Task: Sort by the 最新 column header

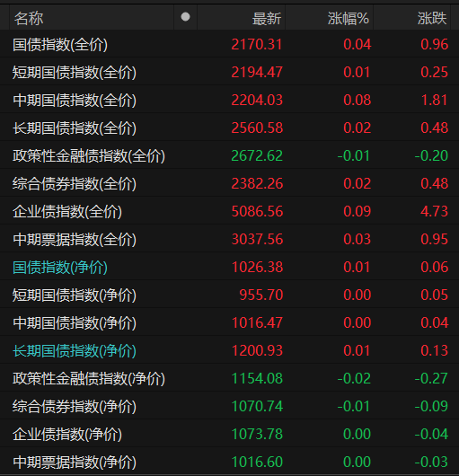Action: pos(267,18)
